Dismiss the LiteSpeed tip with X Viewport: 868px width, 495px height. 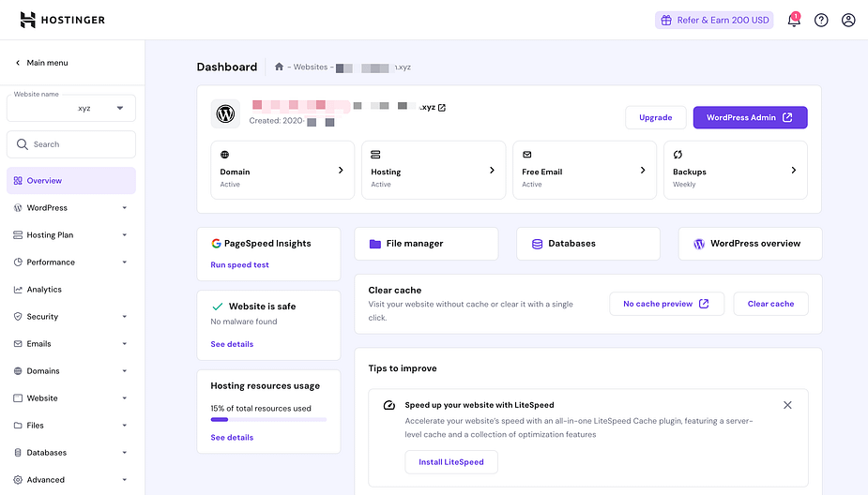point(787,405)
